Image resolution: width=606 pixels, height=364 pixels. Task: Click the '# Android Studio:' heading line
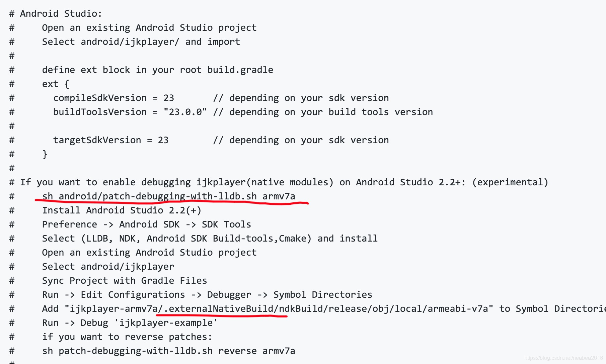[56, 14]
